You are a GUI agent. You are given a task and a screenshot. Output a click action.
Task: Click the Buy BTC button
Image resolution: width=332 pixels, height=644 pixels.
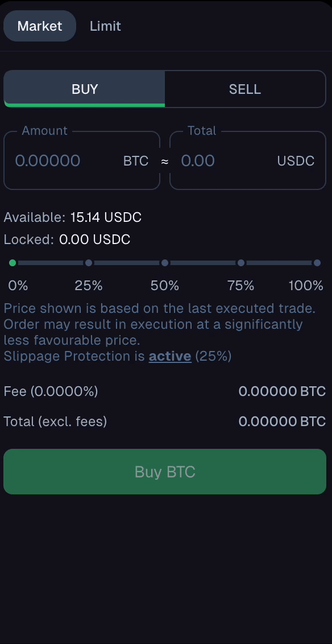click(165, 472)
